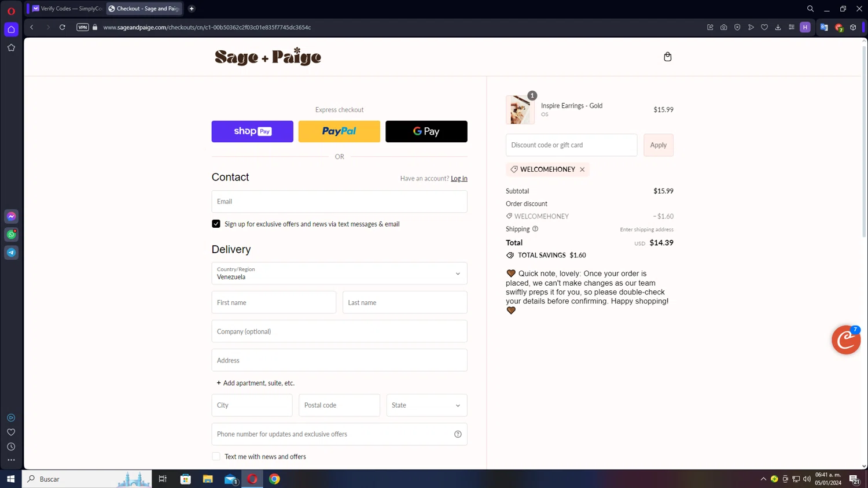Open Chrome from the taskbar
868x488 pixels.
click(274, 479)
